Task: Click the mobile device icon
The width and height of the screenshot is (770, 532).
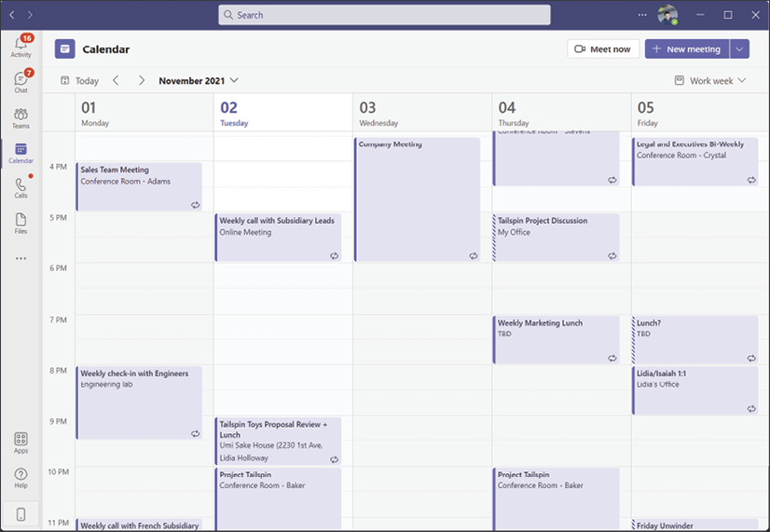Action: click(x=21, y=513)
